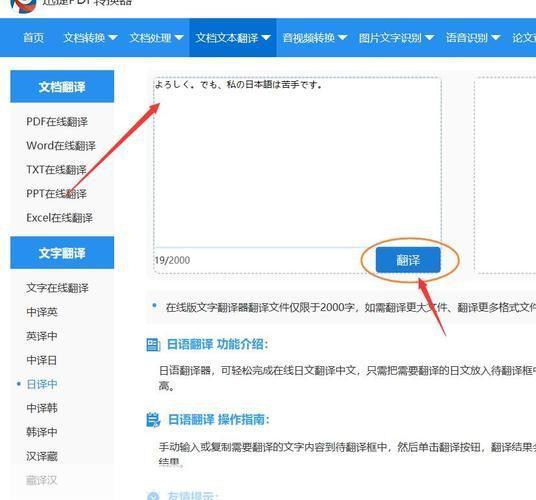Click the 19/2000 character counter
The image size is (536, 500).
(172, 260)
